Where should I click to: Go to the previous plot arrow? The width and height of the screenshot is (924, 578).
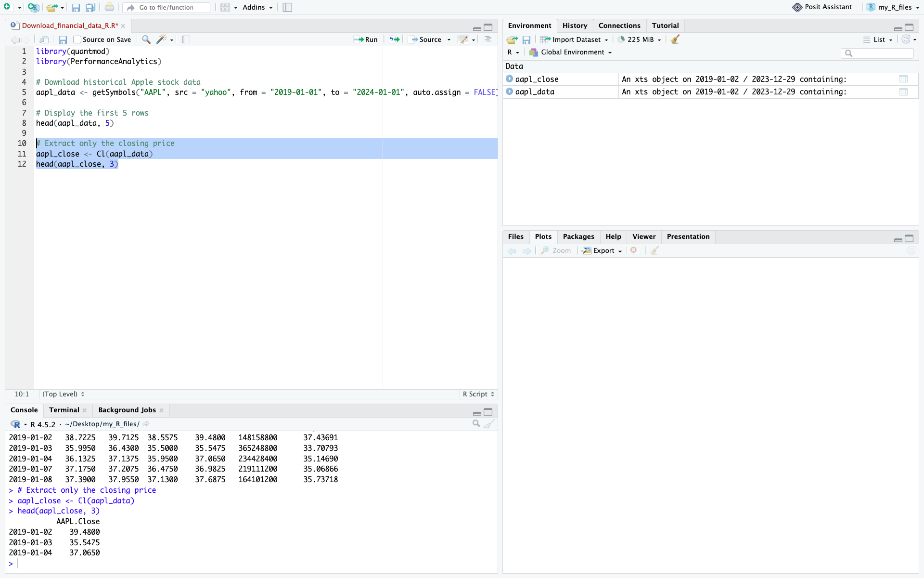512,250
